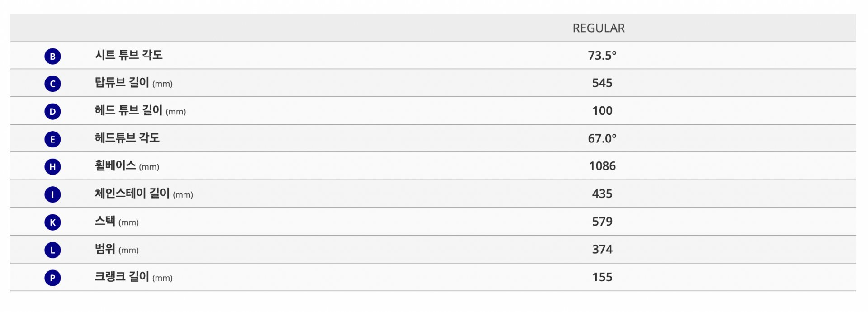Click the 체인스테이 길이 label
868x312 pixels.
[x=144, y=193]
